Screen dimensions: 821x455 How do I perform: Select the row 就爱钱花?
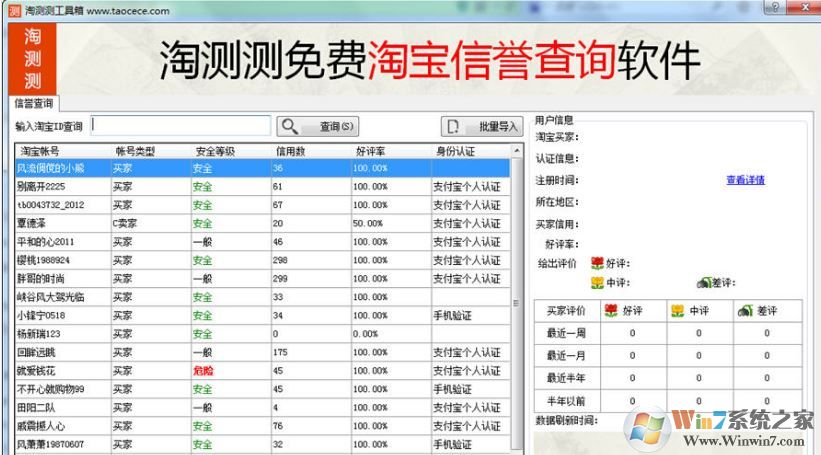point(262,371)
